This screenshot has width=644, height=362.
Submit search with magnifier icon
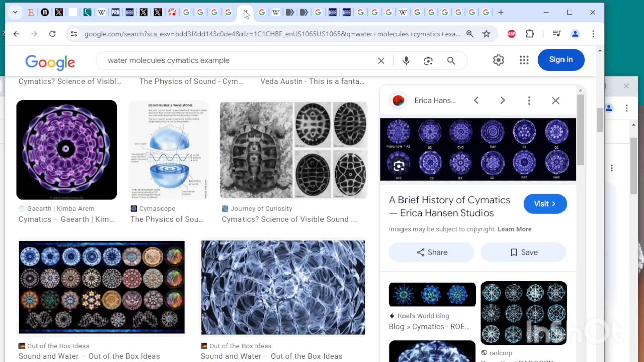(451, 61)
